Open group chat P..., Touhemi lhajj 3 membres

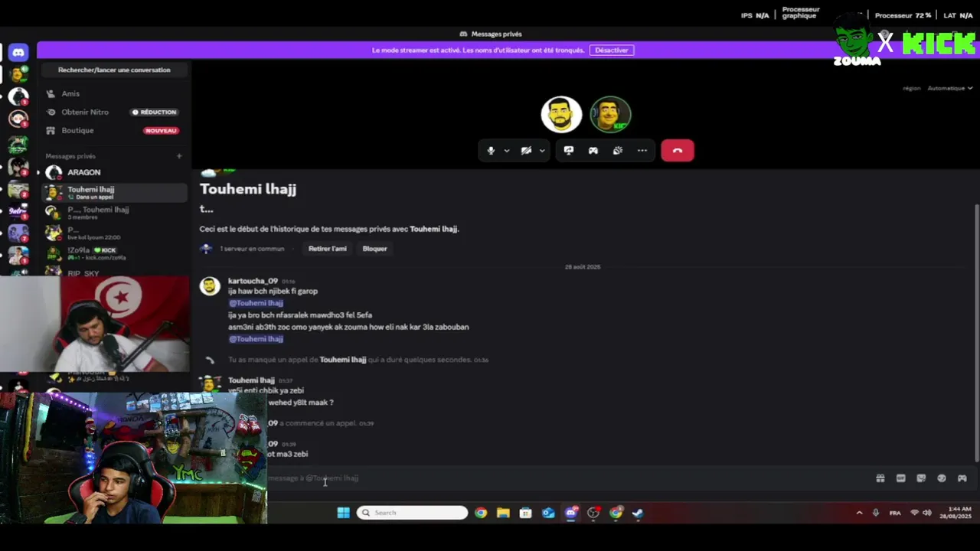[x=115, y=212]
